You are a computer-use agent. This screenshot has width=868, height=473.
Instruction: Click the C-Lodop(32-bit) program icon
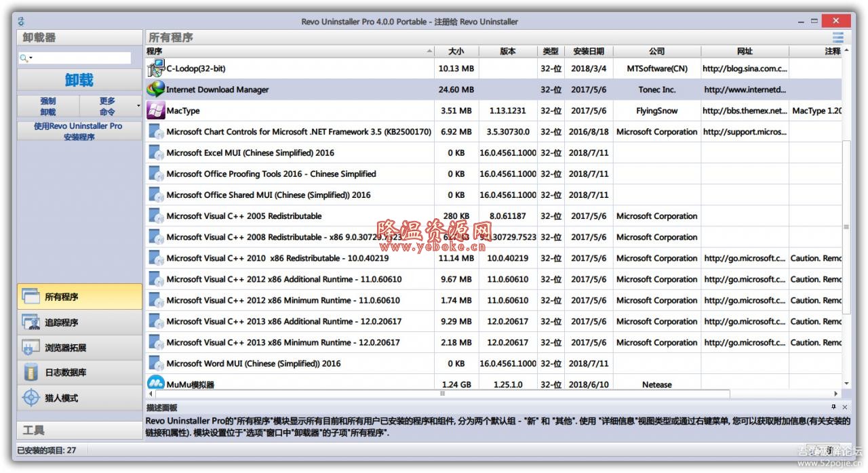156,68
